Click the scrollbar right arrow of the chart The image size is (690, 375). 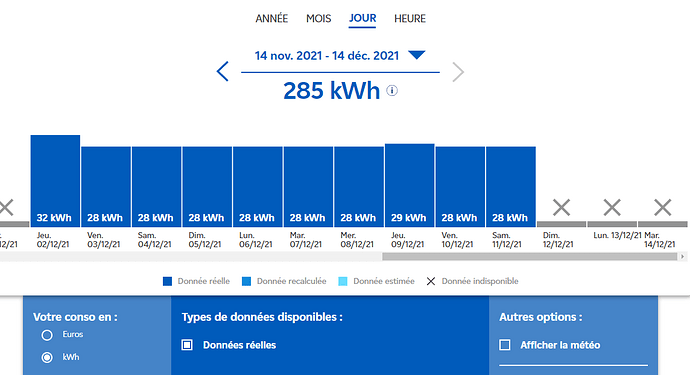click(683, 257)
